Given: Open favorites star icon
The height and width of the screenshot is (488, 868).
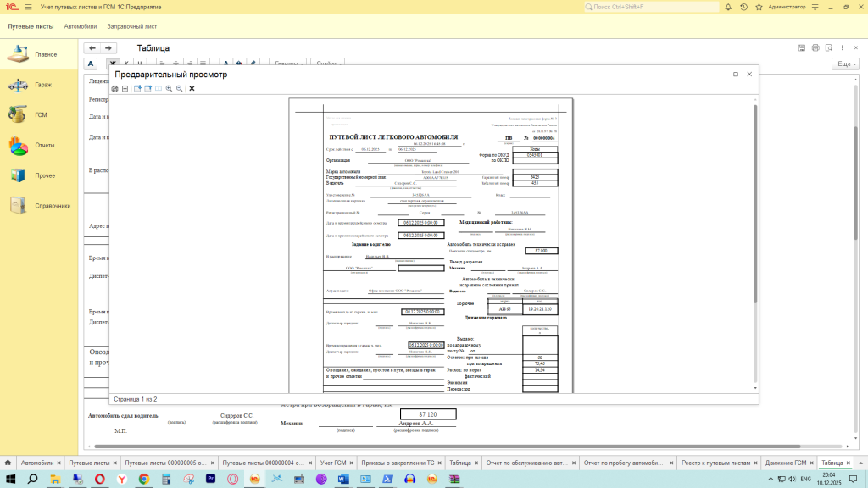Looking at the screenshot, I should click(x=759, y=7).
